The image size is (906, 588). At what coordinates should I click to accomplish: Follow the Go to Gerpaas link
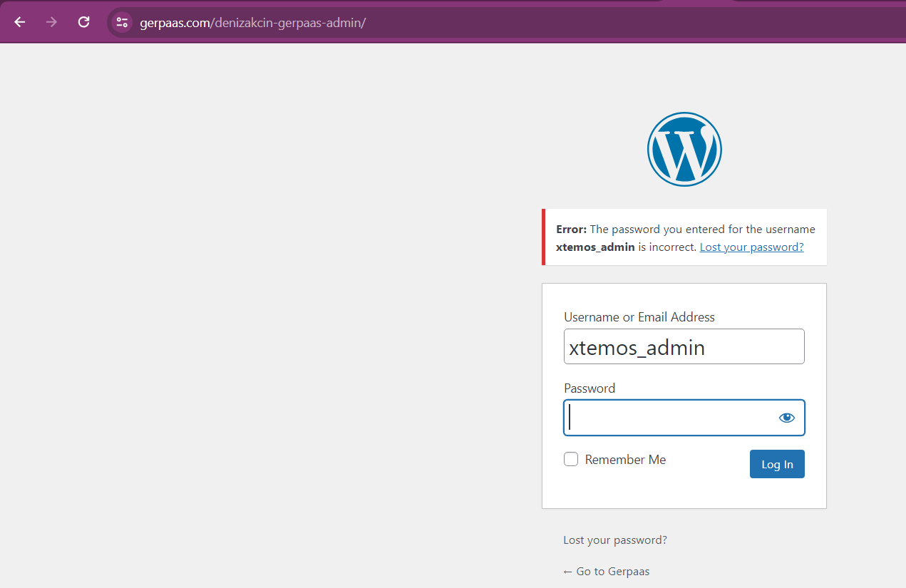(x=607, y=572)
